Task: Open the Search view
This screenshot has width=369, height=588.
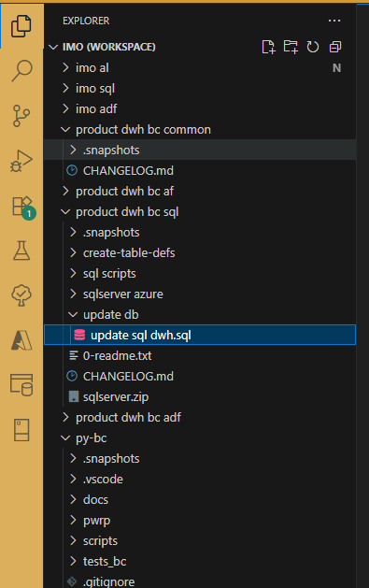Action: pyautogui.click(x=21, y=70)
